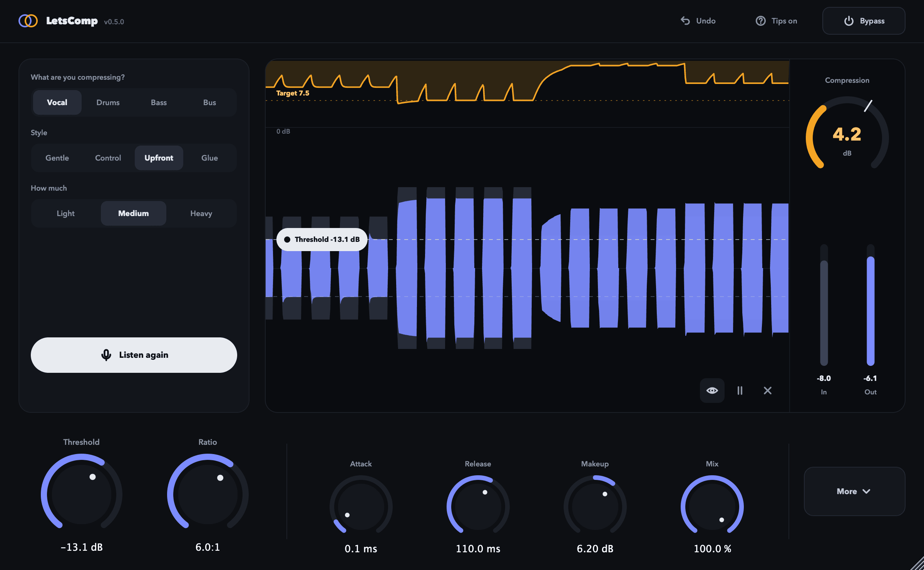Click the 100.0 % mix value
The width and height of the screenshot is (924, 570).
712,549
